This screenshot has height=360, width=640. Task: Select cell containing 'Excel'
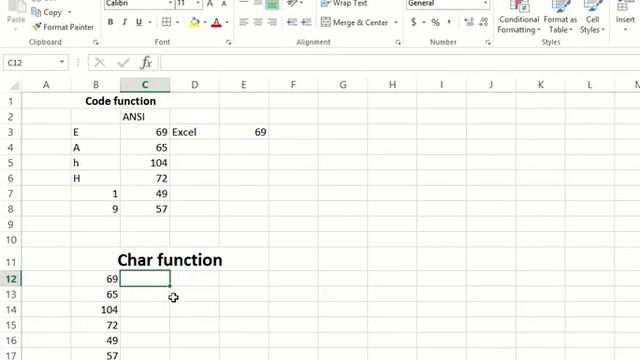(195, 132)
